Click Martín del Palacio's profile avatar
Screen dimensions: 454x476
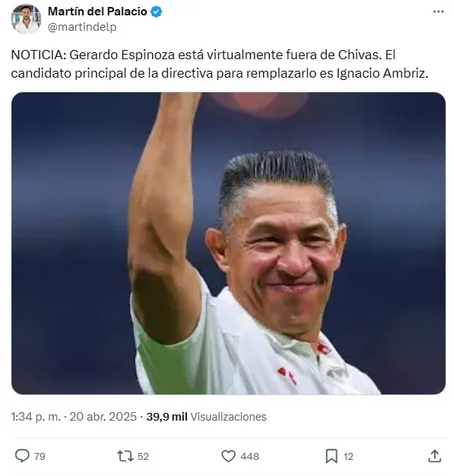click(x=26, y=19)
